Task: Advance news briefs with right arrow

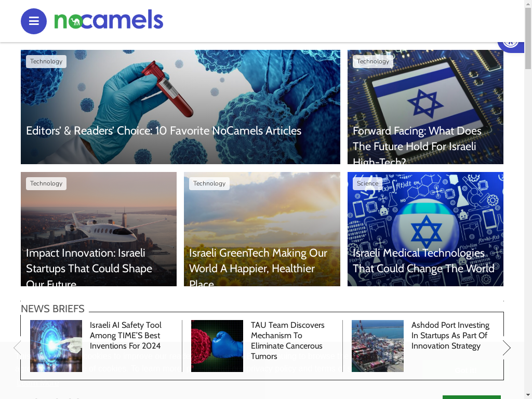Action: (x=507, y=348)
